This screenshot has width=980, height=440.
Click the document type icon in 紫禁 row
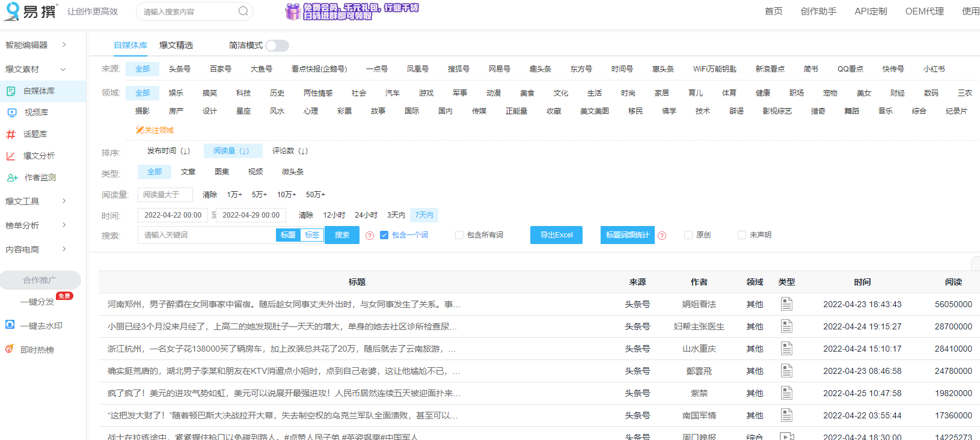point(786,393)
